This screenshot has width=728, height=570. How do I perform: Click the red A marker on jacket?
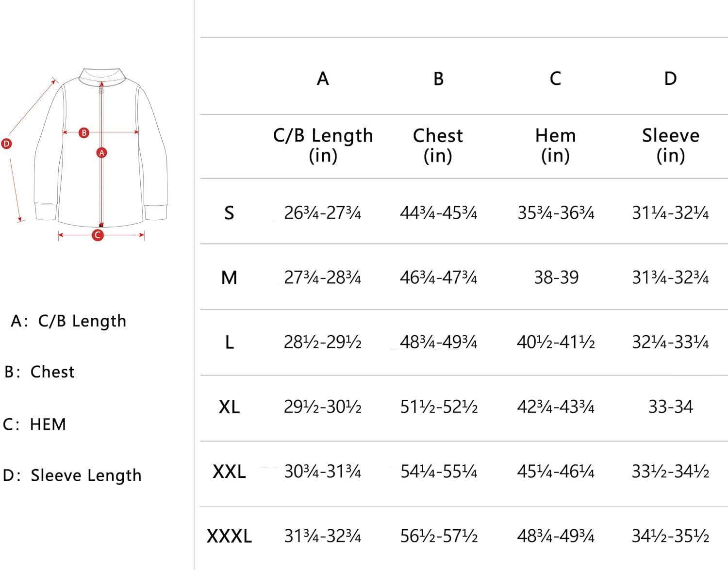(x=101, y=153)
